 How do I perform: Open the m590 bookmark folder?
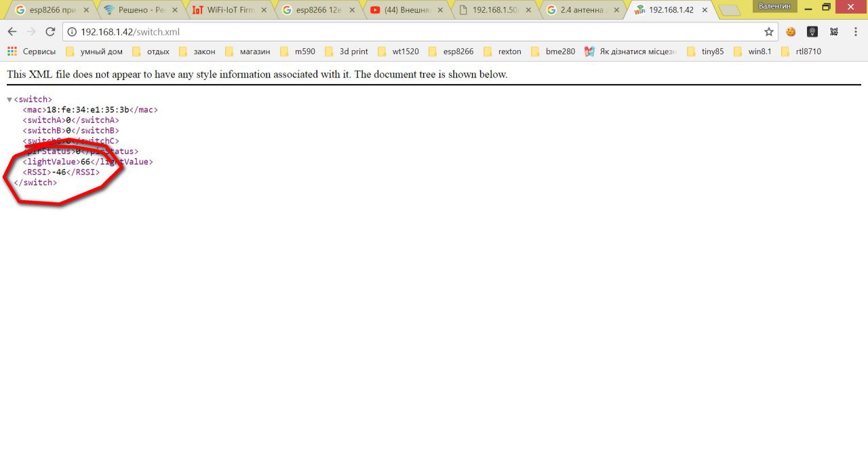point(298,52)
